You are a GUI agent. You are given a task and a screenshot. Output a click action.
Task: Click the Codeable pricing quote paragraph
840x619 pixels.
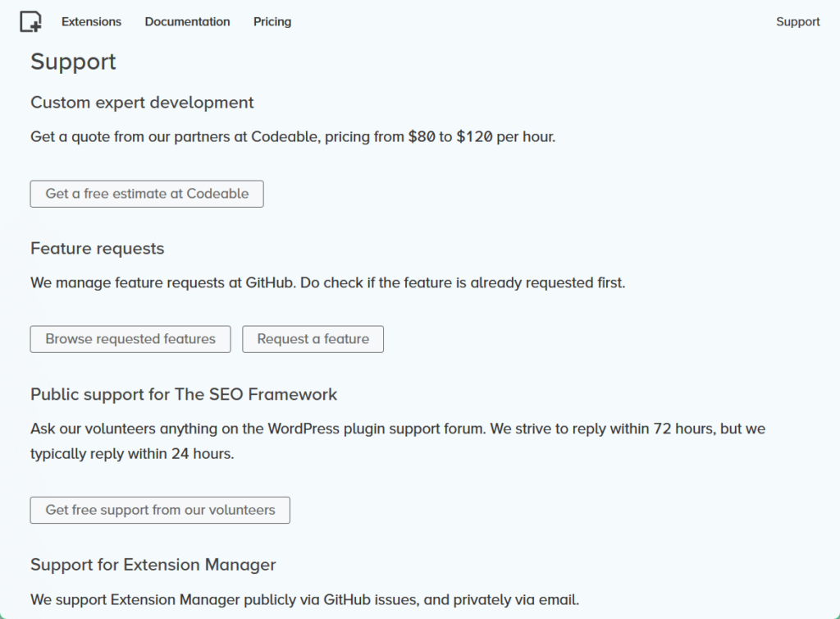[x=293, y=137]
